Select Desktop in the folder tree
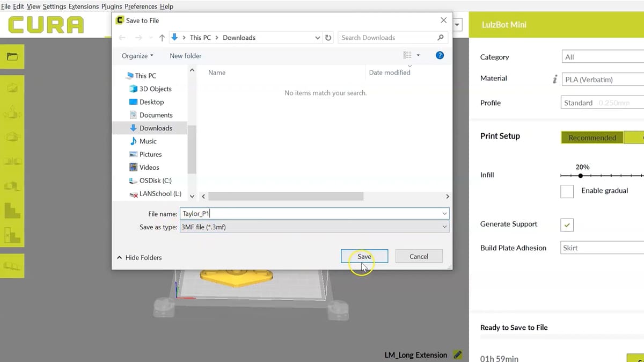Viewport: 644px width, 362px height. [x=147, y=102]
